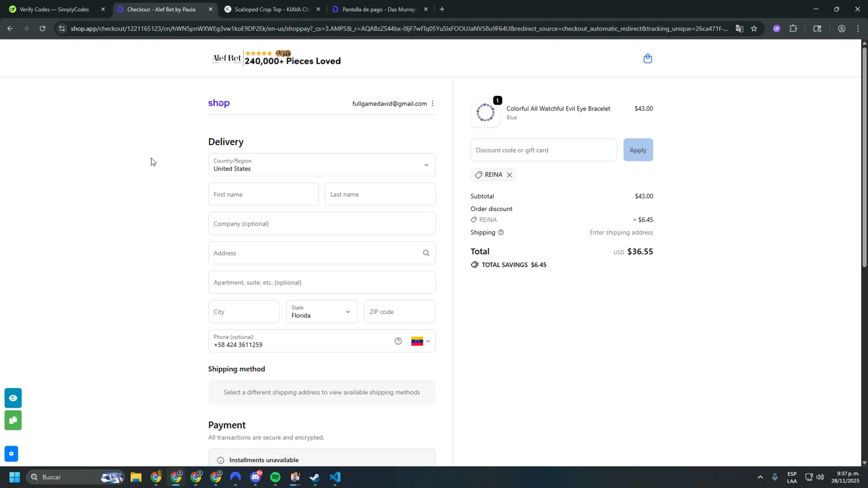
Task: Switch to the Scalloped Crop Top KIAVA tab
Action: [272, 9]
